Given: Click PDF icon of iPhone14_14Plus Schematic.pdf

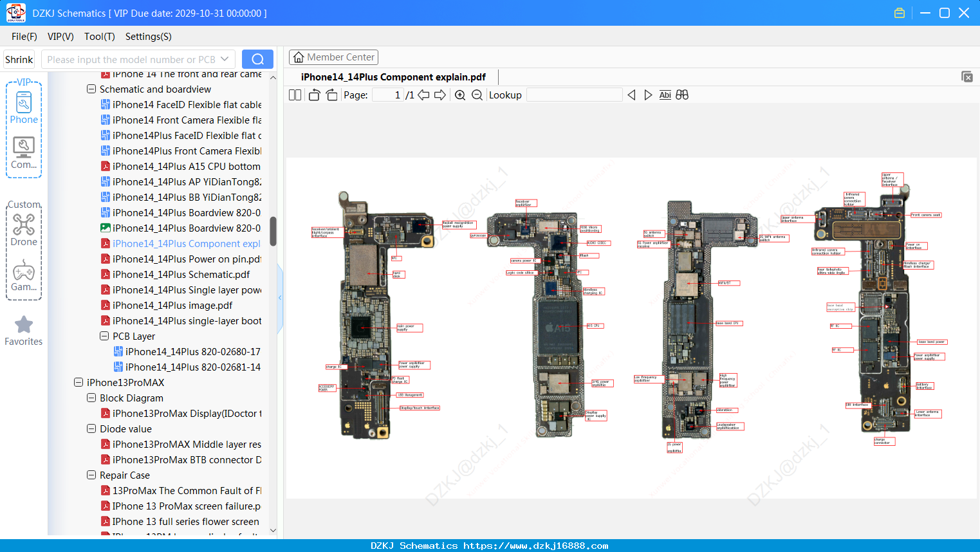Looking at the screenshot, I should tap(106, 274).
